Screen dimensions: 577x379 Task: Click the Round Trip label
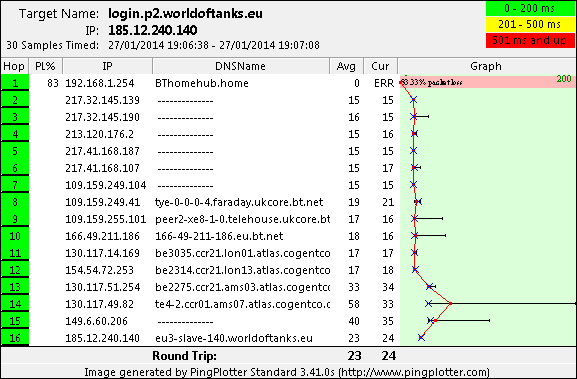coord(185,356)
